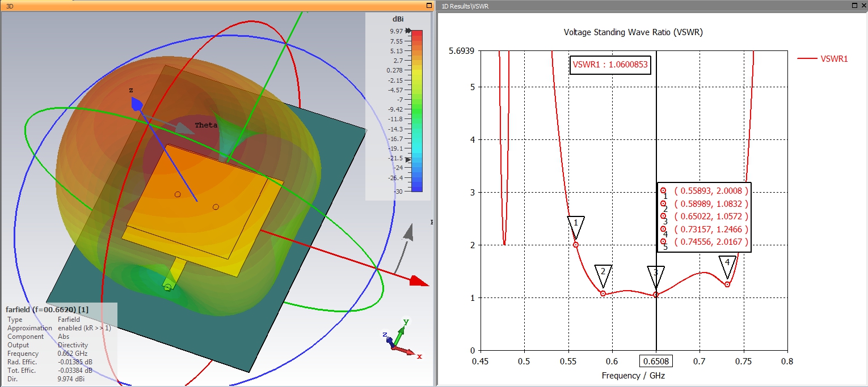This screenshot has height=387, width=868.
Task: Click the z axis of the orientation triad
Action: pyautogui.click(x=389, y=339)
